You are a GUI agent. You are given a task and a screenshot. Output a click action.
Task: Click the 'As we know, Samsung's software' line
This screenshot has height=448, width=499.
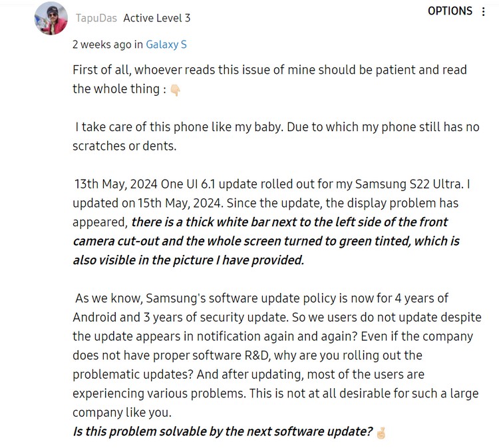point(261,298)
